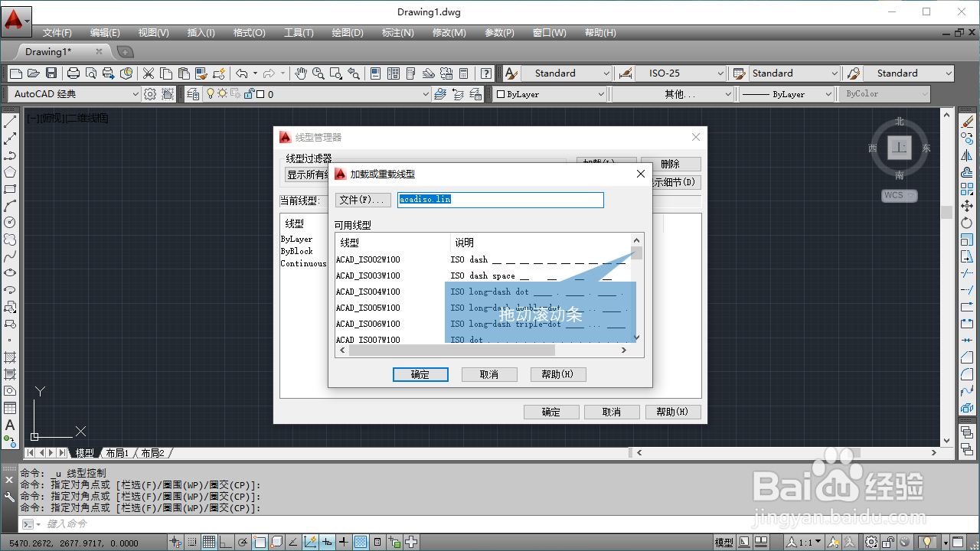Select the Multiline Text A tool
Viewport: 980px width, 551px height.
[x=10, y=424]
